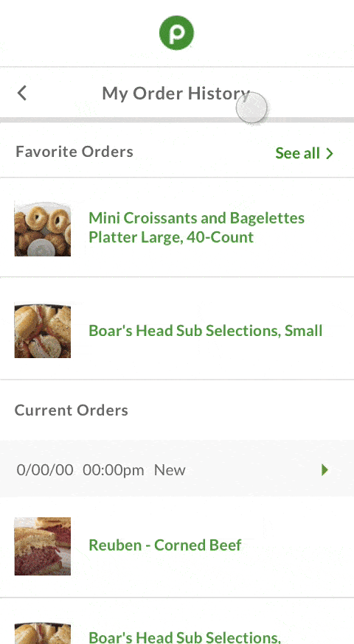Tap the bottom Boar's Head sub thumbnail
The height and width of the screenshot is (644, 354).
[43, 634]
